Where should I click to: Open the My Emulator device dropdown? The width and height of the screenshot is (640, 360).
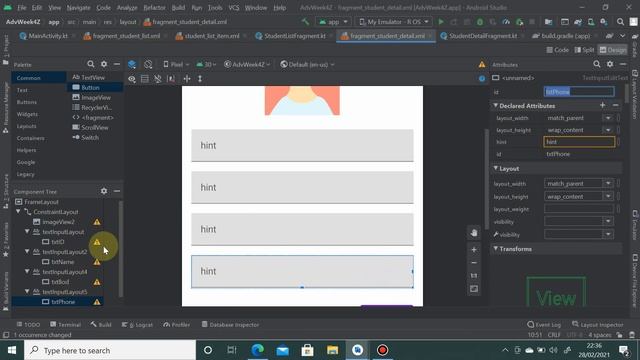tap(395, 22)
